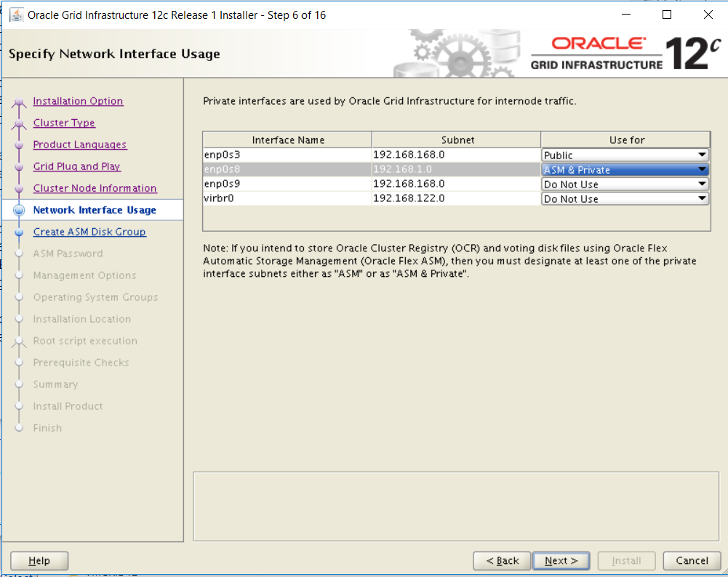Click the Use for column header
728x577 pixels.
click(626, 140)
